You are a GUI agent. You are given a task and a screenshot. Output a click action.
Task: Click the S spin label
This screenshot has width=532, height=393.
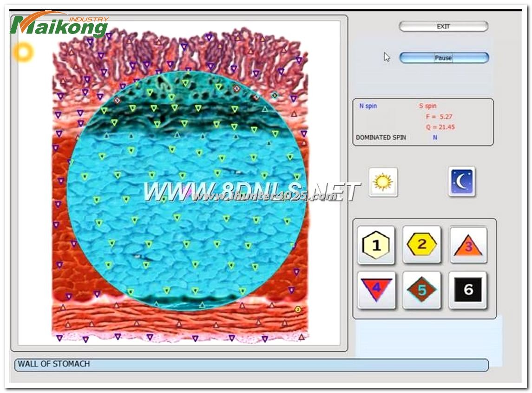pos(427,106)
